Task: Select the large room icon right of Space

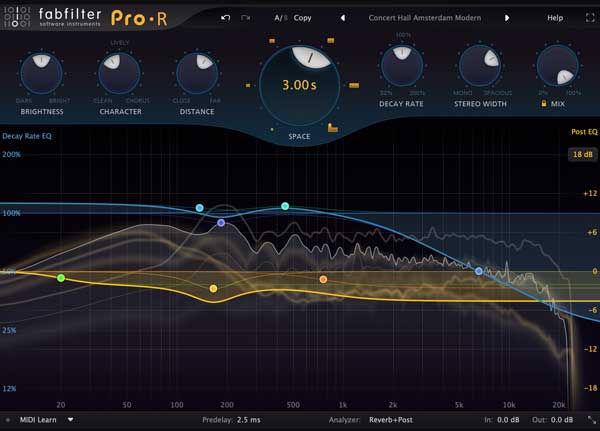Action: pyautogui.click(x=354, y=85)
